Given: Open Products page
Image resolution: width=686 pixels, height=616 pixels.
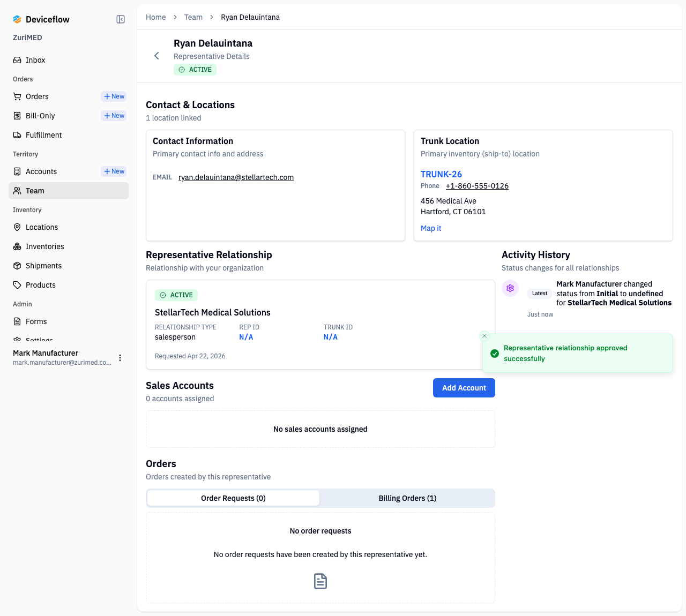Looking at the screenshot, I should click(69, 285).
